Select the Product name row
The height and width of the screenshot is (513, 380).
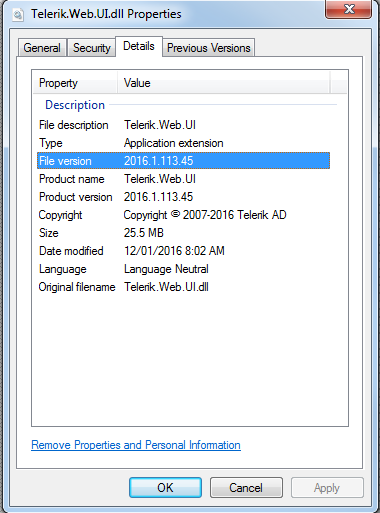[183, 179]
